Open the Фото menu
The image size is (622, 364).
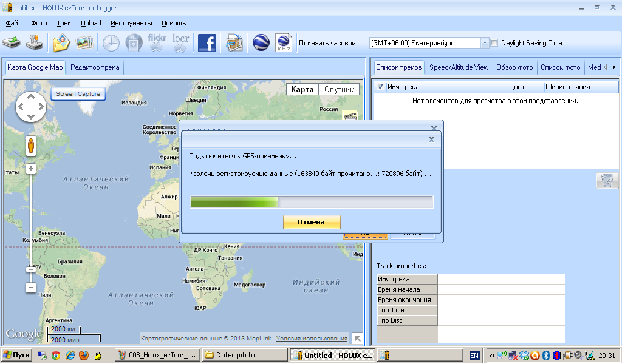click(39, 23)
